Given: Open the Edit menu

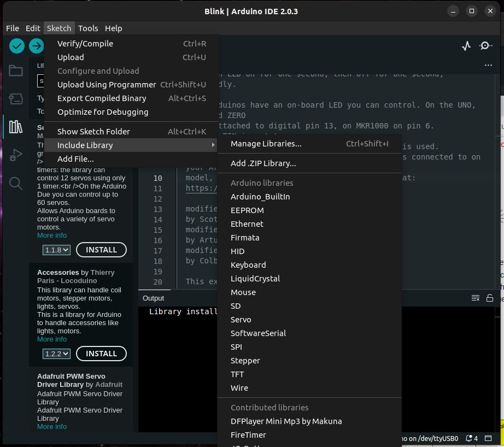Looking at the screenshot, I should tap(33, 28).
